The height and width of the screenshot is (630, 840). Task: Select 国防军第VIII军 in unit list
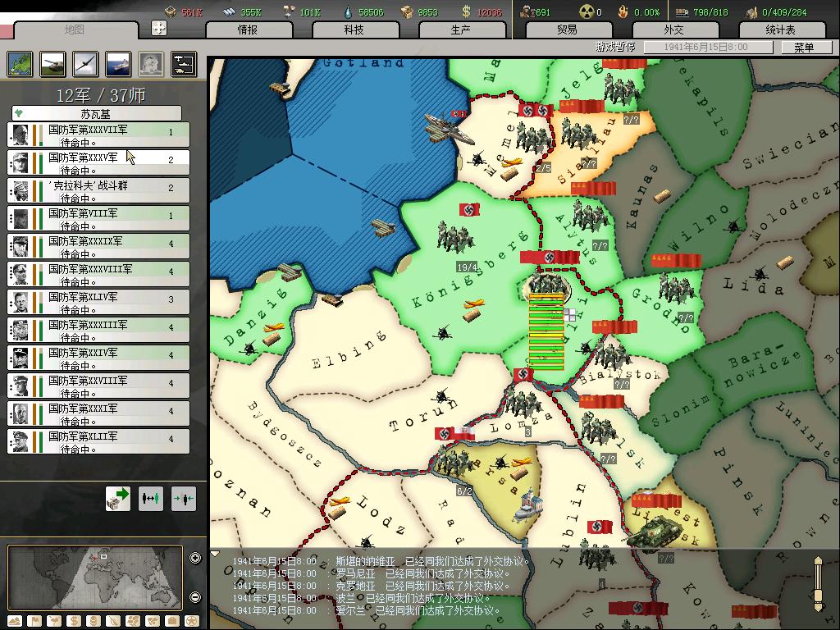[x=98, y=218]
